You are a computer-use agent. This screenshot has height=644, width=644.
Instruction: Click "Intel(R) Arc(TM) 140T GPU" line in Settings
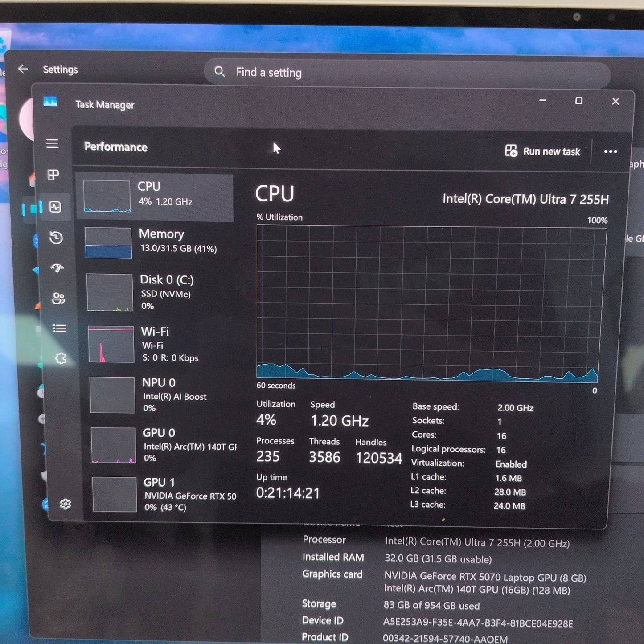click(477, 590)
